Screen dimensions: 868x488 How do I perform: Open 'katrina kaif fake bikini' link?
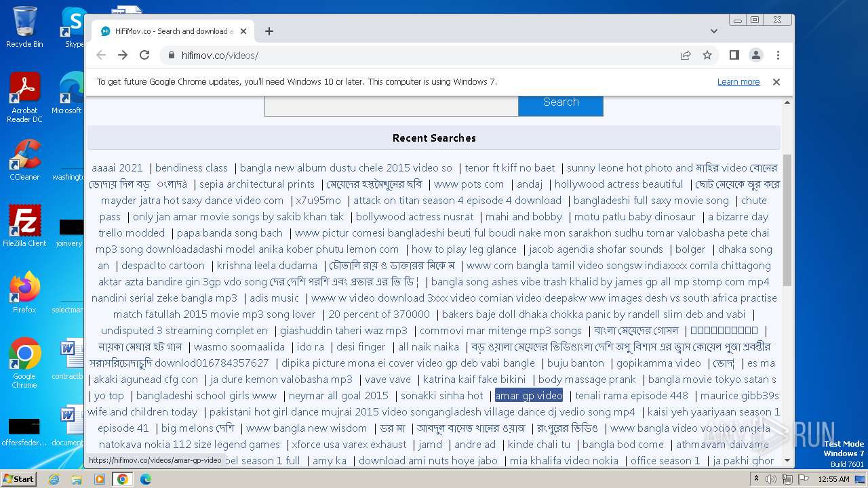point(474,380)
